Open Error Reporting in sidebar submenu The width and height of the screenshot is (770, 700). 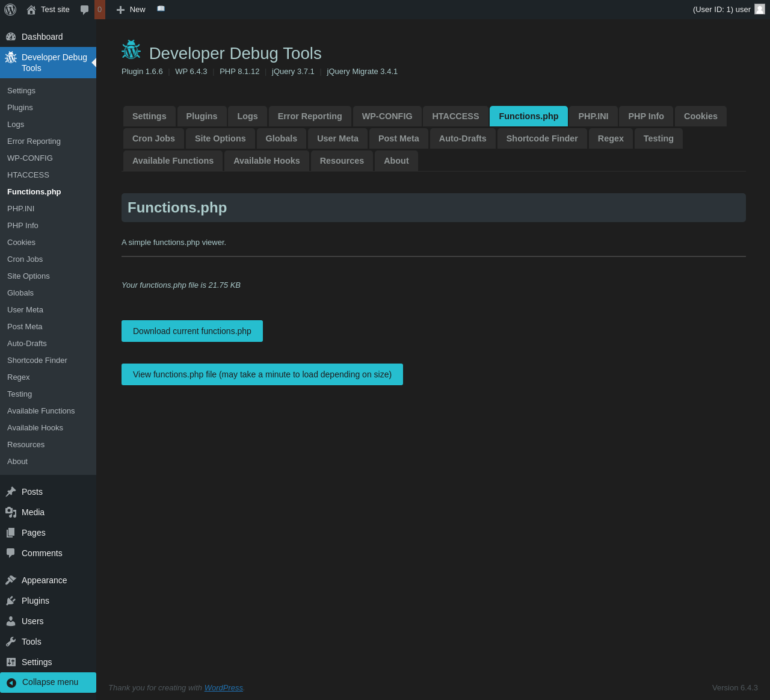[34, 141]
